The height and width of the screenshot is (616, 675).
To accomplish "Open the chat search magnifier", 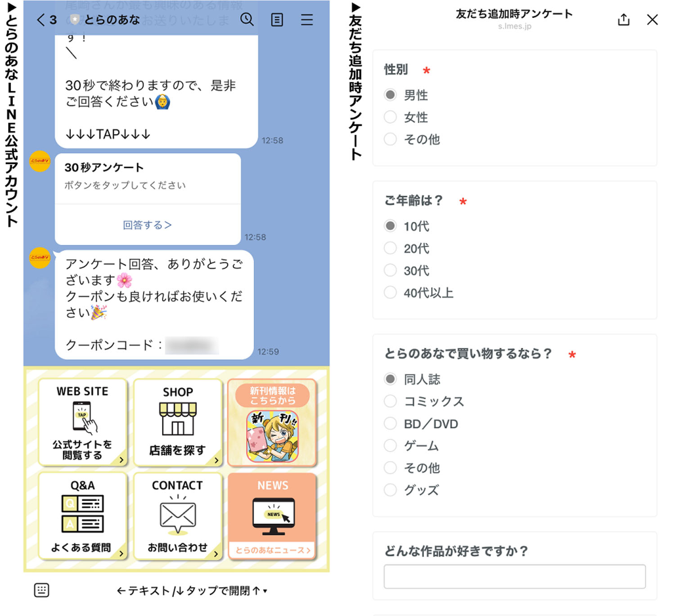I will [x=247, y=20].
